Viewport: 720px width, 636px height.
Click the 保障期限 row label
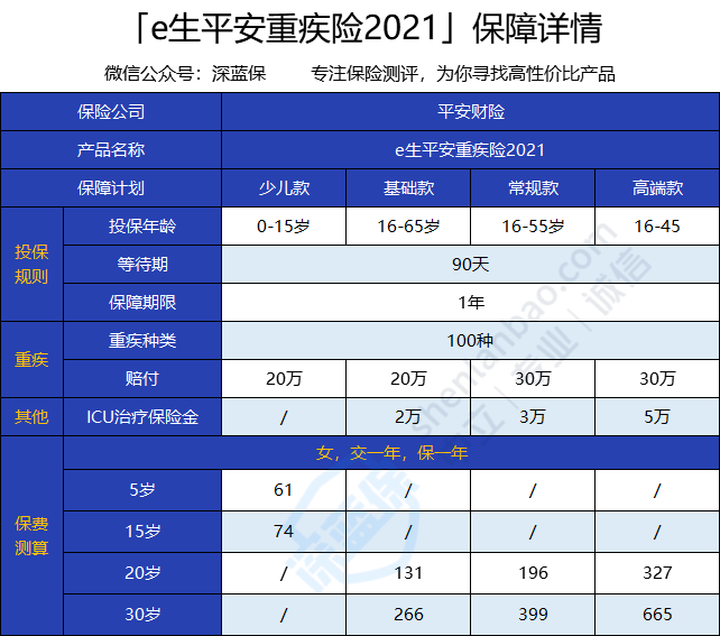click(x=142, y=302)
